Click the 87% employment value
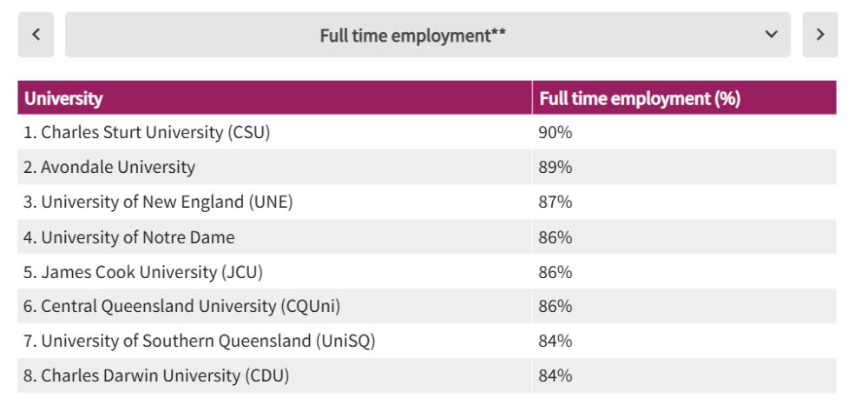Viewport: 868px width, 418px height. [556, 202]
